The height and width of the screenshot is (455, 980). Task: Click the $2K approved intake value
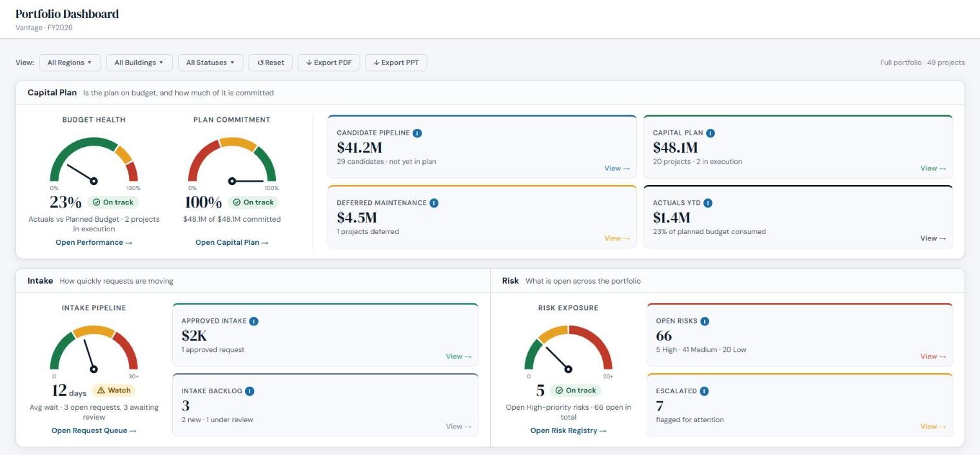click(194, 336)
